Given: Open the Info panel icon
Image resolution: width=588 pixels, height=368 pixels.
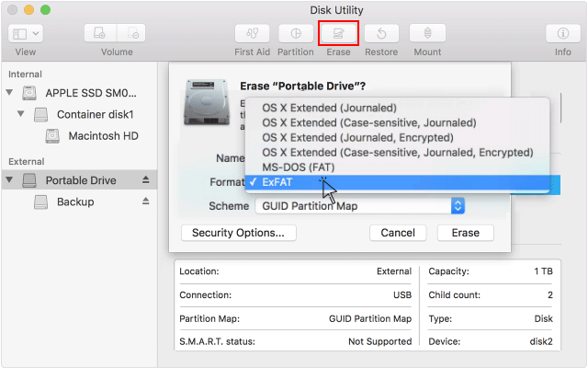Looking at the screenshot, I should pos(563,33).
